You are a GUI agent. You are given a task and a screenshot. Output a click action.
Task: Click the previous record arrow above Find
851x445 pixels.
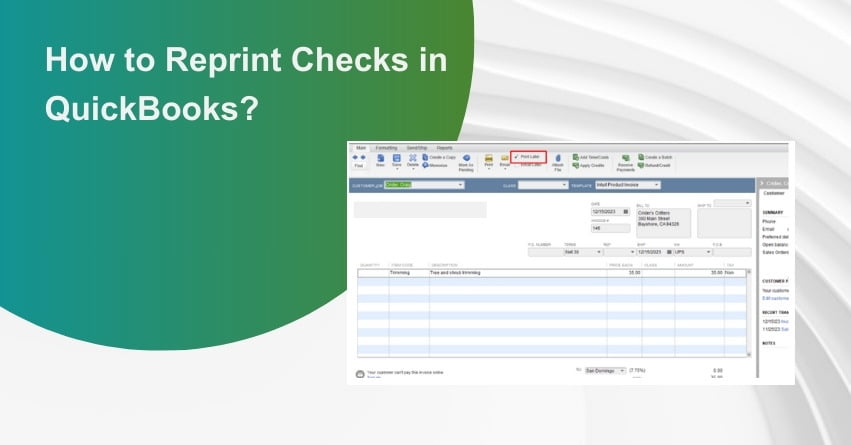click(355, 157)
